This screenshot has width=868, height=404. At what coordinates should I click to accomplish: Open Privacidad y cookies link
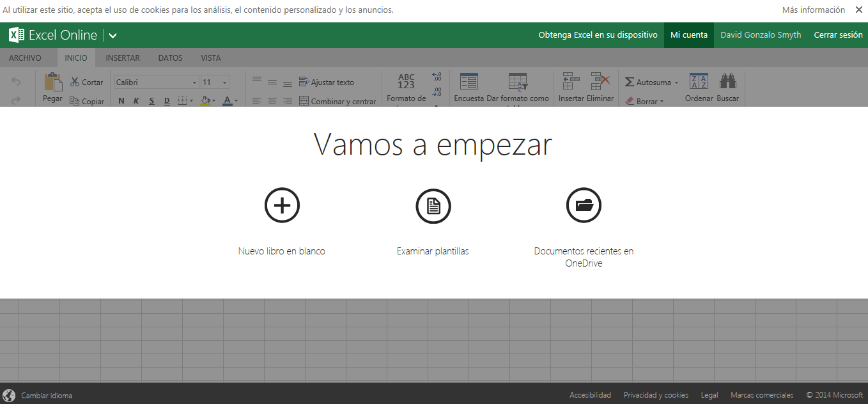pos(656,395)
